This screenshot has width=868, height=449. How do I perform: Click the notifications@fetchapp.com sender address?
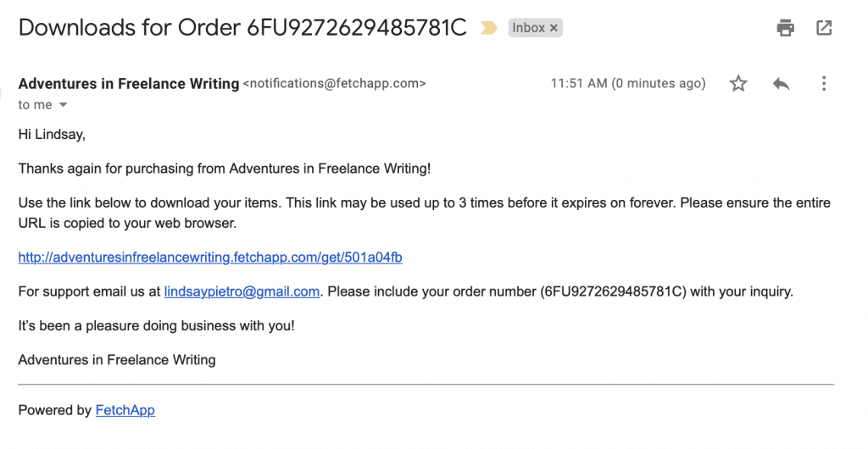tap(334, 84)
